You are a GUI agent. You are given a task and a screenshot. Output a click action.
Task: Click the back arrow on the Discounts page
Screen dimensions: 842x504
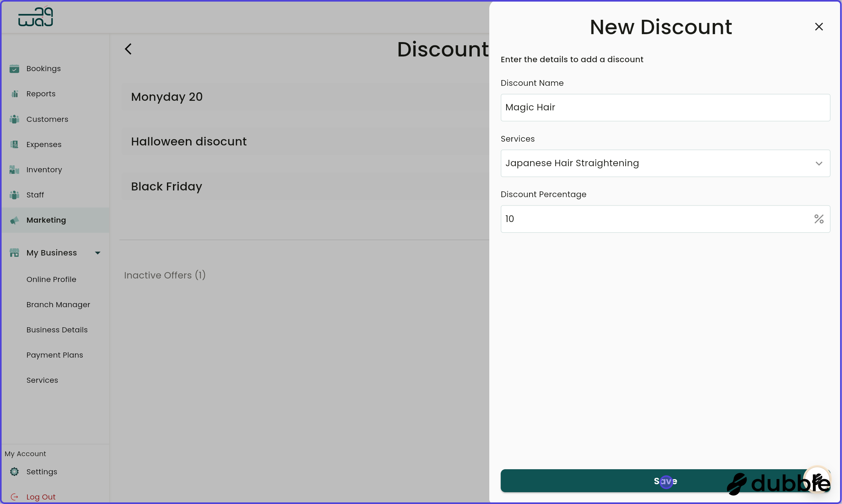[128, 48]
